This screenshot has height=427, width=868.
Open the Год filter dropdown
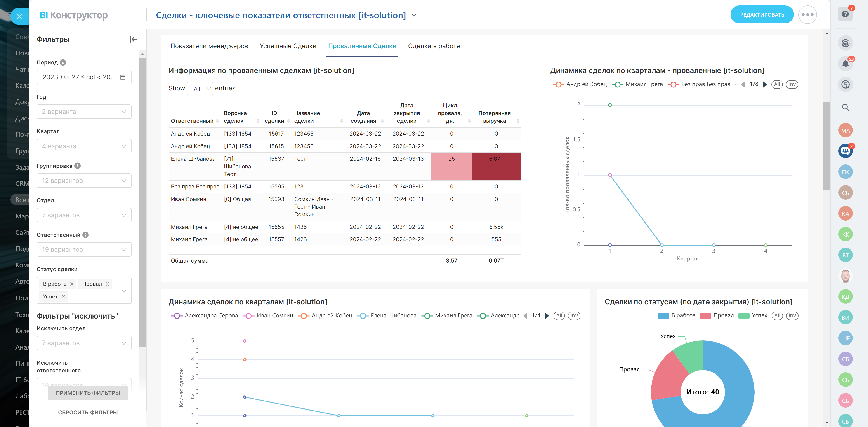click(x=84, y=112)
